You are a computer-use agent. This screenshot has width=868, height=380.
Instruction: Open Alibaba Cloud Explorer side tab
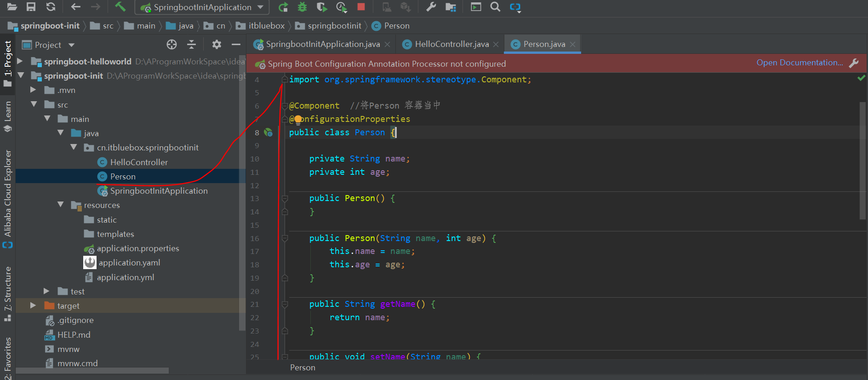7,198
